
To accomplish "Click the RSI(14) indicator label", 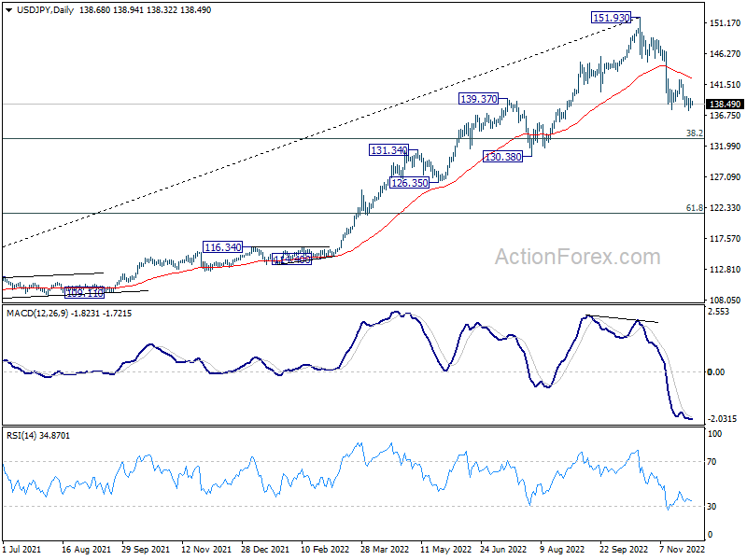I will tap(21, 436).
